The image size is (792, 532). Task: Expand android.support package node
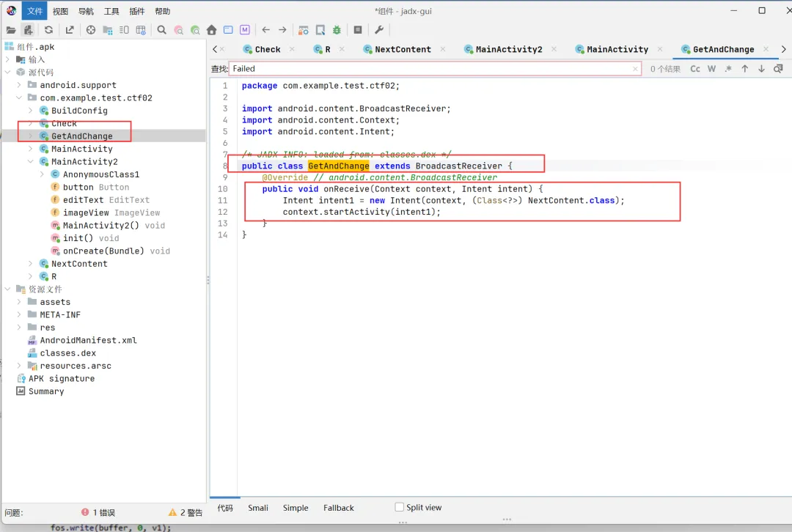click(x=19, y=85)
